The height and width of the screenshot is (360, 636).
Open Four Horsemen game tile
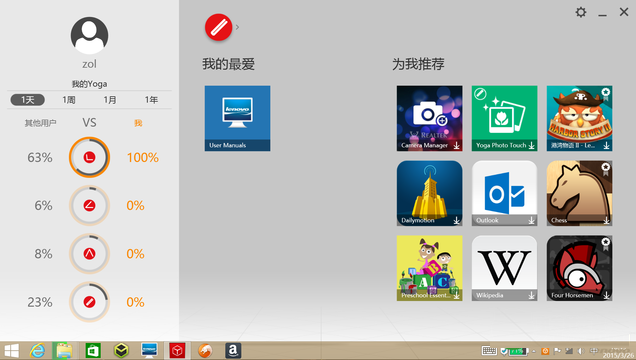580,268
